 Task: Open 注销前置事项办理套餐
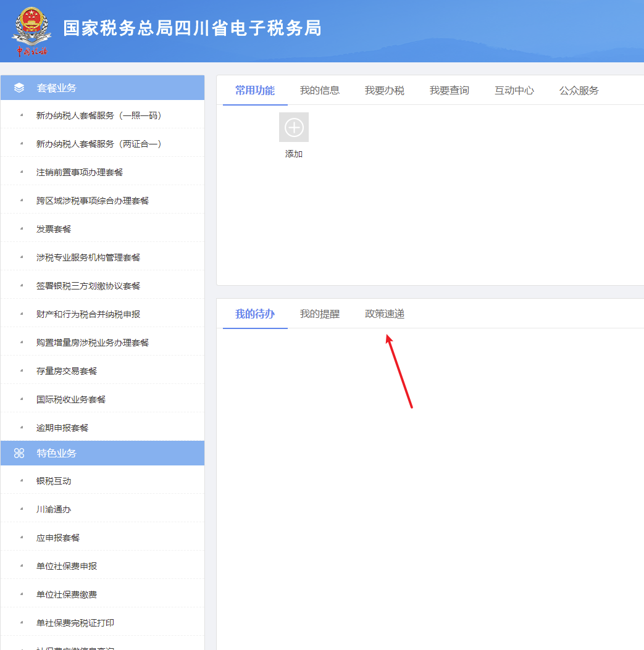tap(102, 172)
